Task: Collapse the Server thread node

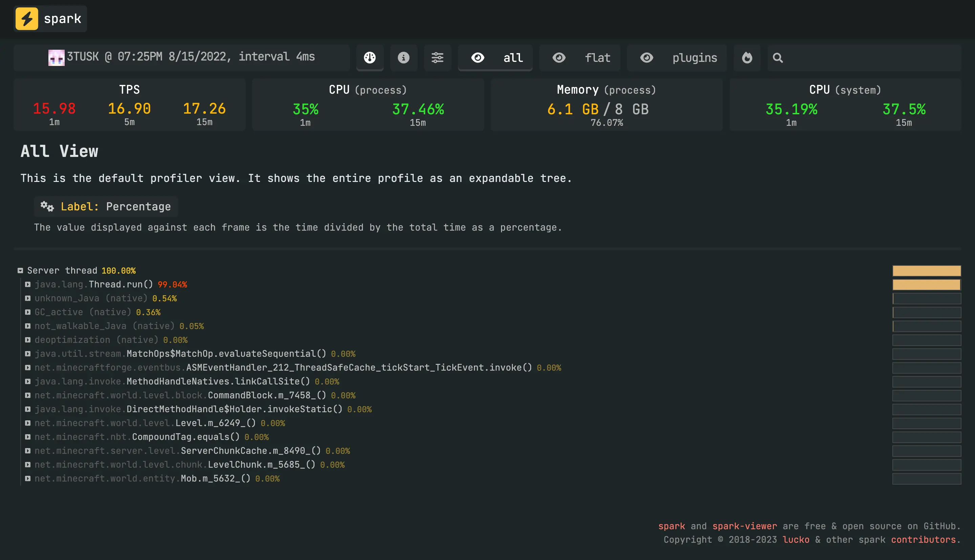Action: [x=20, y=271]
